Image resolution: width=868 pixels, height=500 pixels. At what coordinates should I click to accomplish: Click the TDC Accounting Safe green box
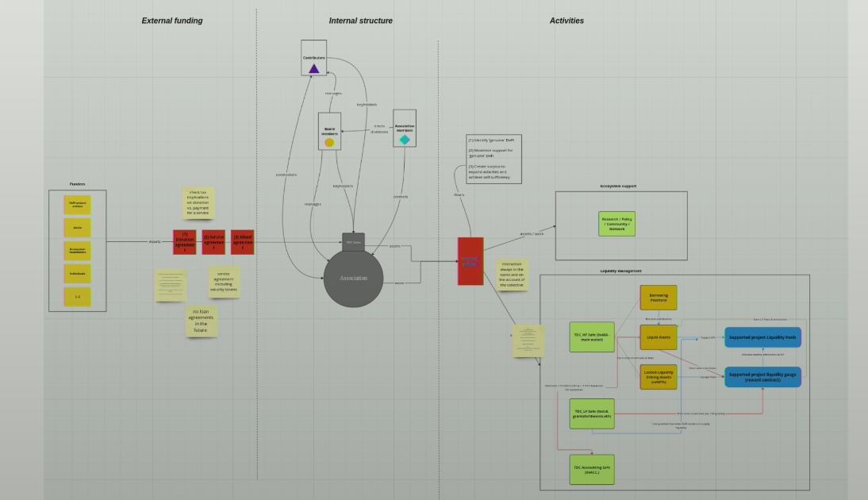pos(592,470)
